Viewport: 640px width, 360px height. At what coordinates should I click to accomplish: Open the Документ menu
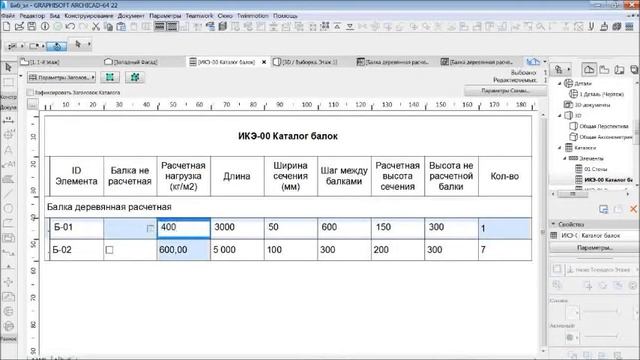131,16
